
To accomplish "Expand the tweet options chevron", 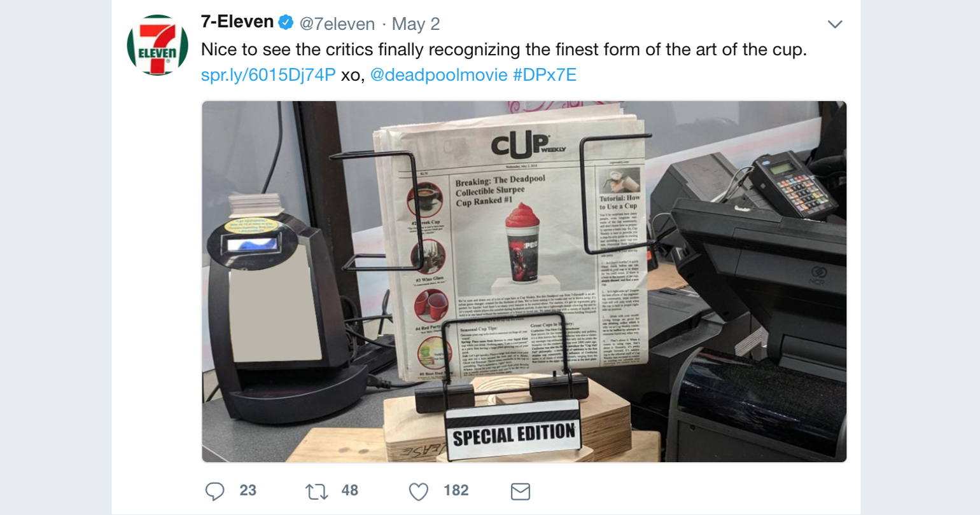I will click(x=835, y=24).
